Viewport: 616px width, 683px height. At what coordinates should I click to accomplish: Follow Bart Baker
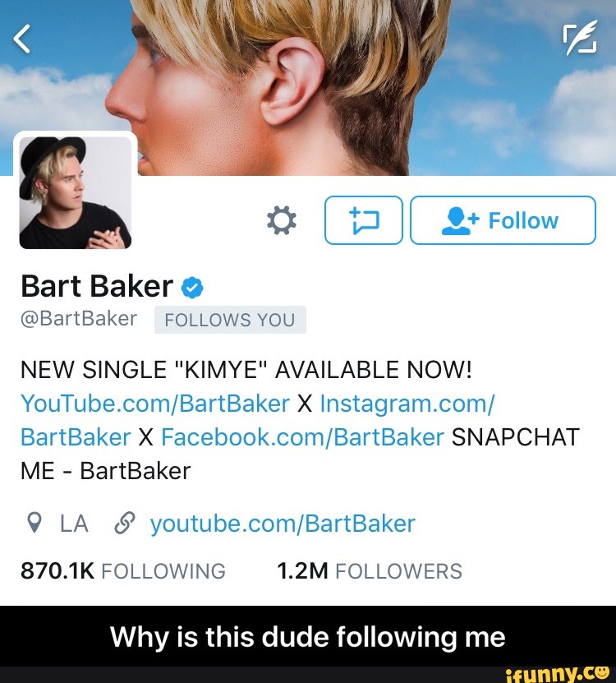[503, 220]
